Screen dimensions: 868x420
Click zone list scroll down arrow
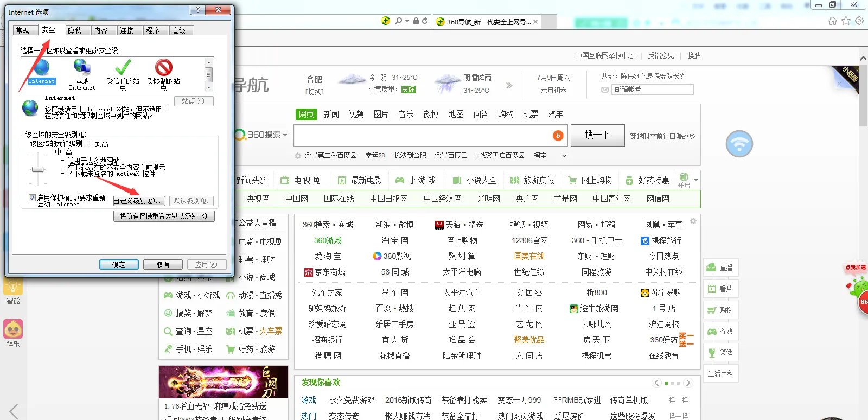tap(209, 88)
